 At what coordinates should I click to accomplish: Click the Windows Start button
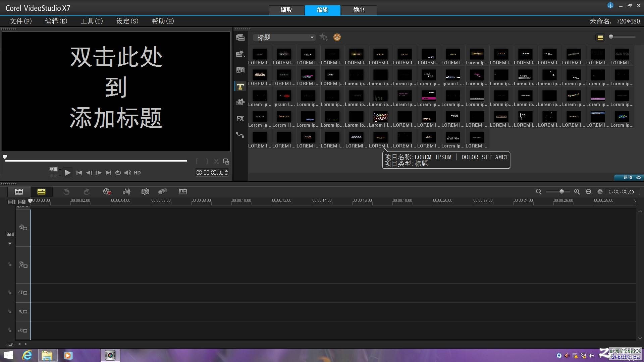pos(8,355)
